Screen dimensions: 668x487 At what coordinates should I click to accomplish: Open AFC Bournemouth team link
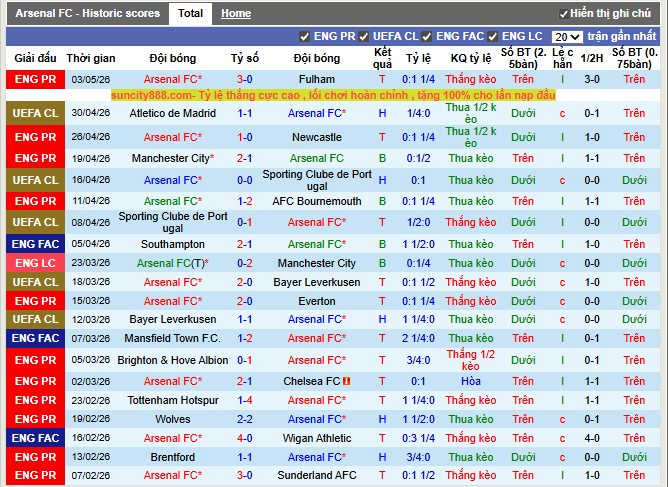(x=317, y=201)
